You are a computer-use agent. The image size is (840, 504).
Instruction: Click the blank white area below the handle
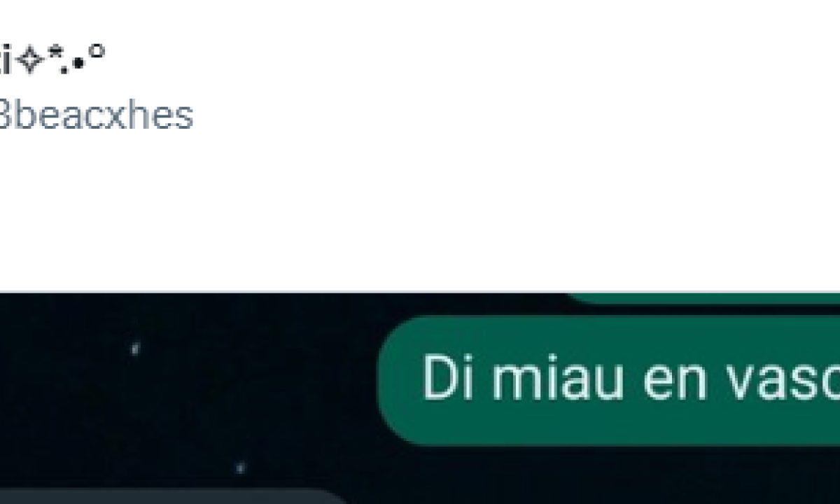[420, 210]
